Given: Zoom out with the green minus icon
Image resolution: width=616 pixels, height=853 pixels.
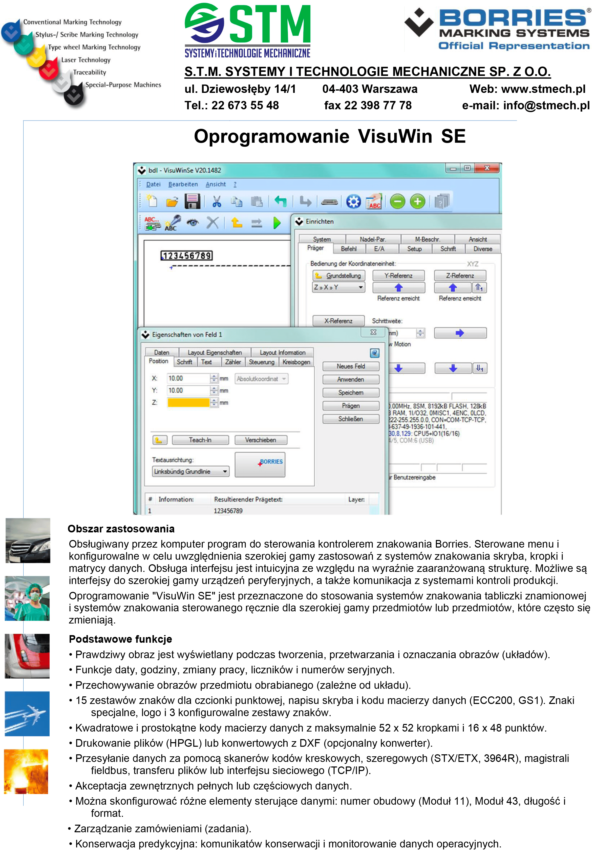Looking at the screenshot, I should point(397,202).
